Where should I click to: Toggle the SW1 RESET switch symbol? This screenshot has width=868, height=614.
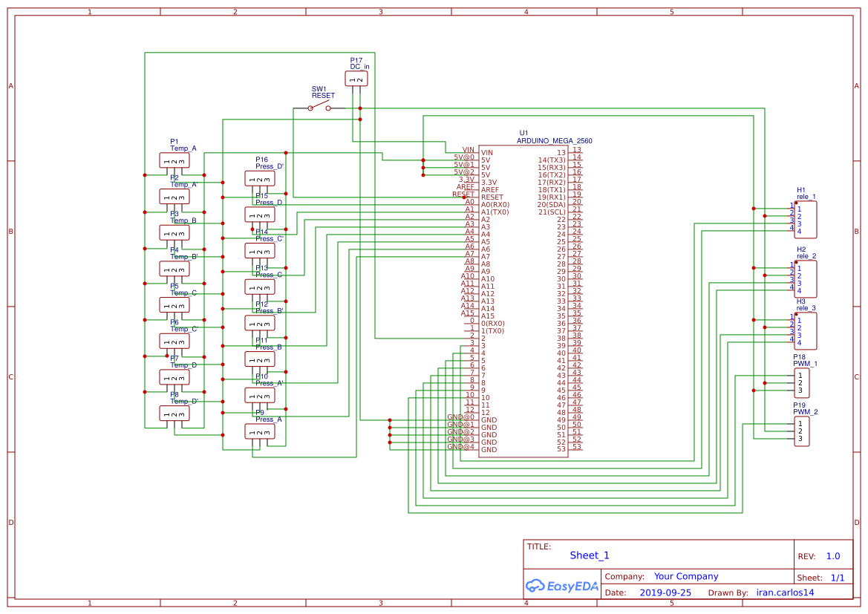pos(319,107)
